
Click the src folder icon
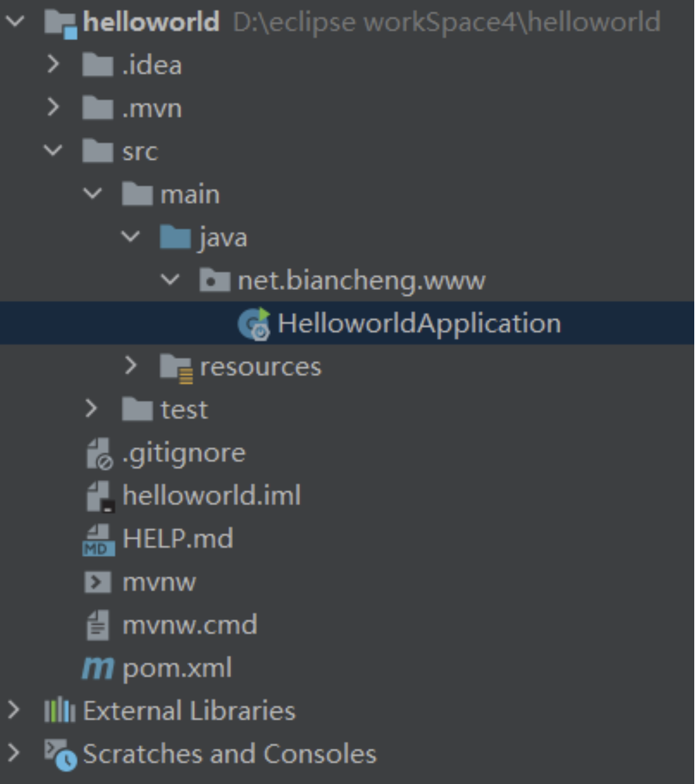click(98, 152)
